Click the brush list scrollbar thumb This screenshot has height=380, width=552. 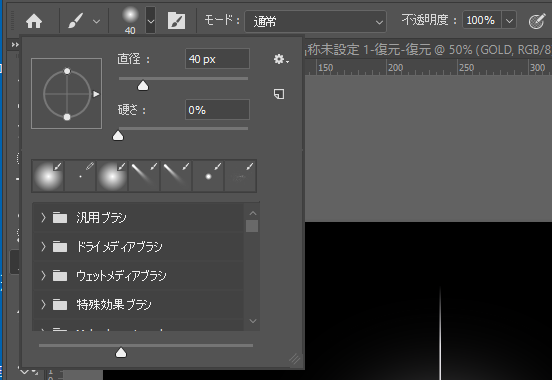tap(252, 226)
